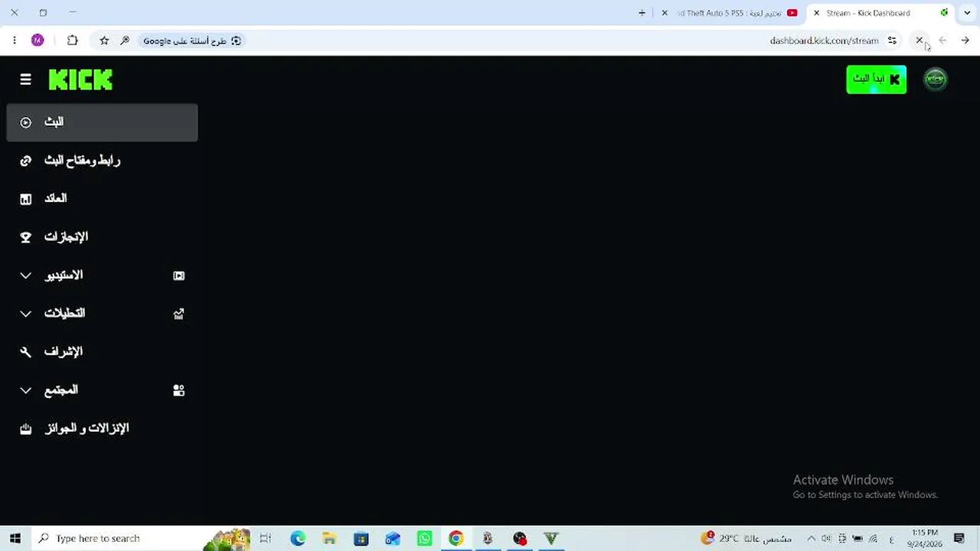This screenshot has height=551, width=980.
Task: Open a new browser tab
Action: point(642,13)
